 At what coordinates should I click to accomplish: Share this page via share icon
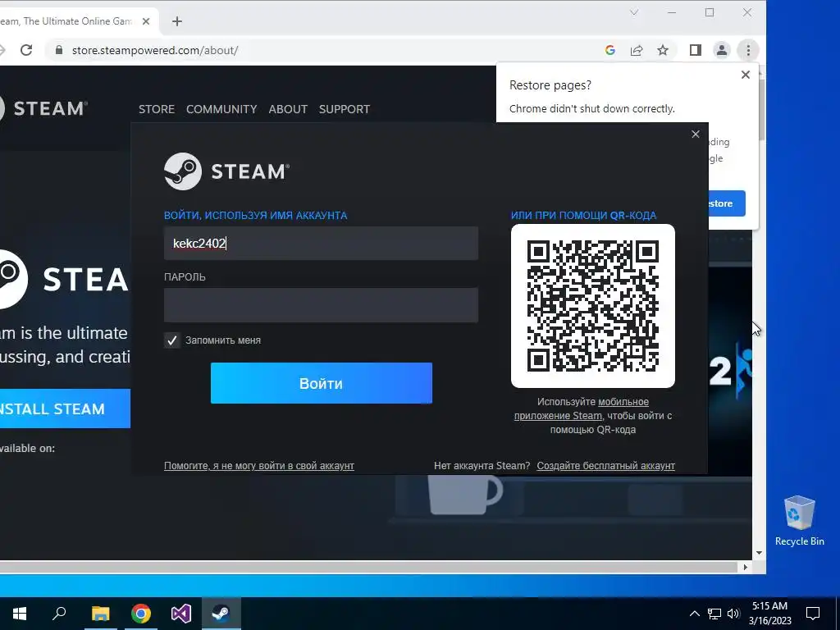pos(637,50)
